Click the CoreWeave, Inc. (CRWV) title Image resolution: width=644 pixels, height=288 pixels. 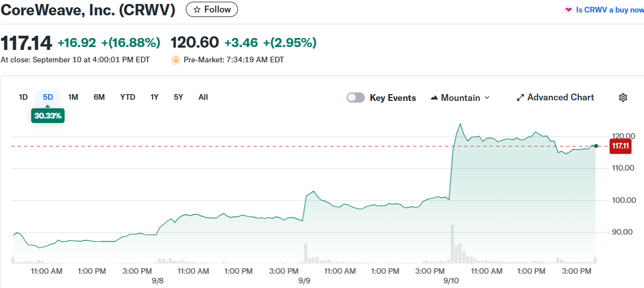coord(88,10)
